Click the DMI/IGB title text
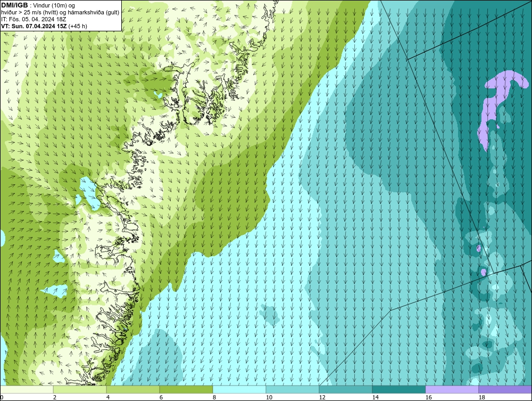The height and width of the screenshot is (401, 532). [14, 5]
